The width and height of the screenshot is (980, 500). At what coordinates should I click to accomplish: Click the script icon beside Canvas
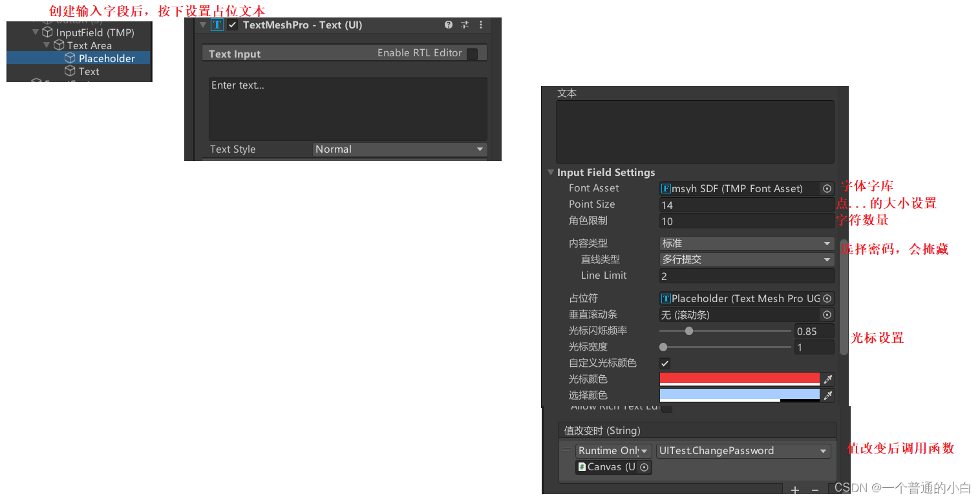pyautogui.click(x=582, y=467)
